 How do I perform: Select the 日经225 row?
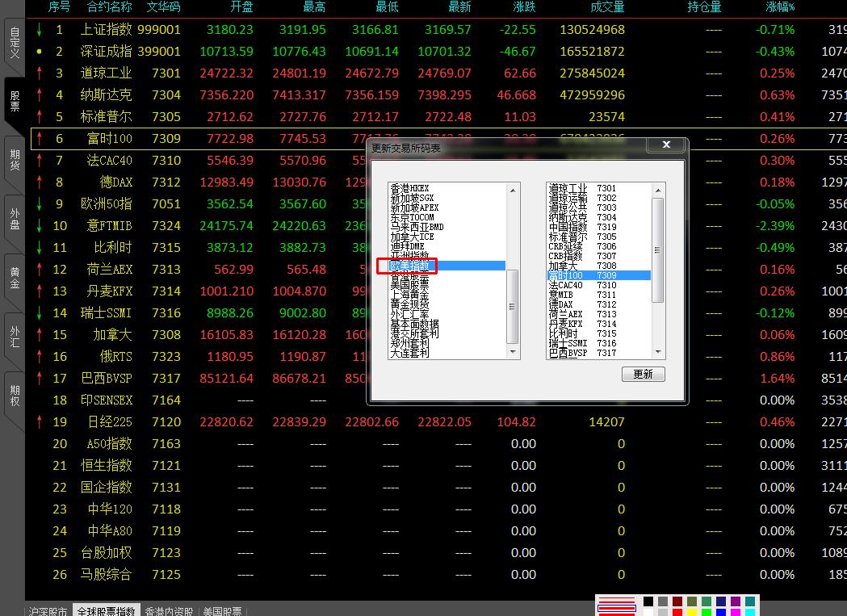[109, 421]
